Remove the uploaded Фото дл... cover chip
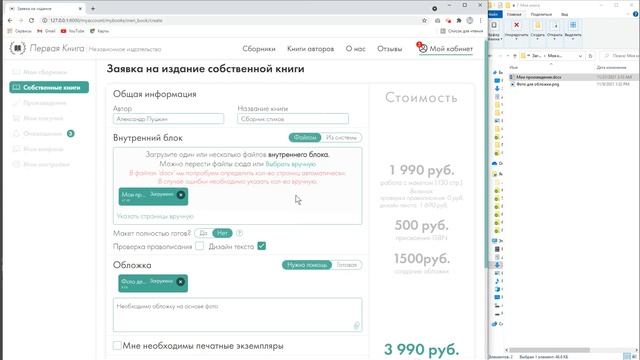The width and height of the screenshot is (640, 360). (x=180, y=282)
